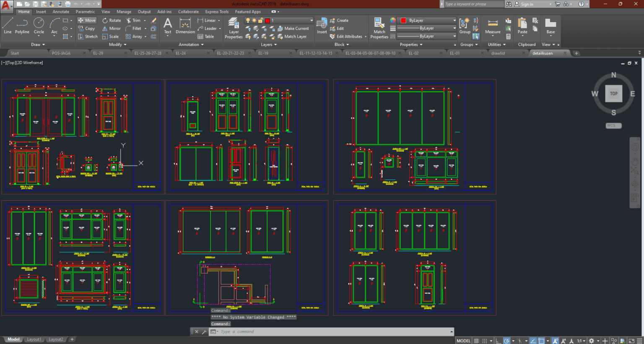644x344 pixels.
Task: Switch to the Annotate ribbon tab
Action: pos(61,11)
